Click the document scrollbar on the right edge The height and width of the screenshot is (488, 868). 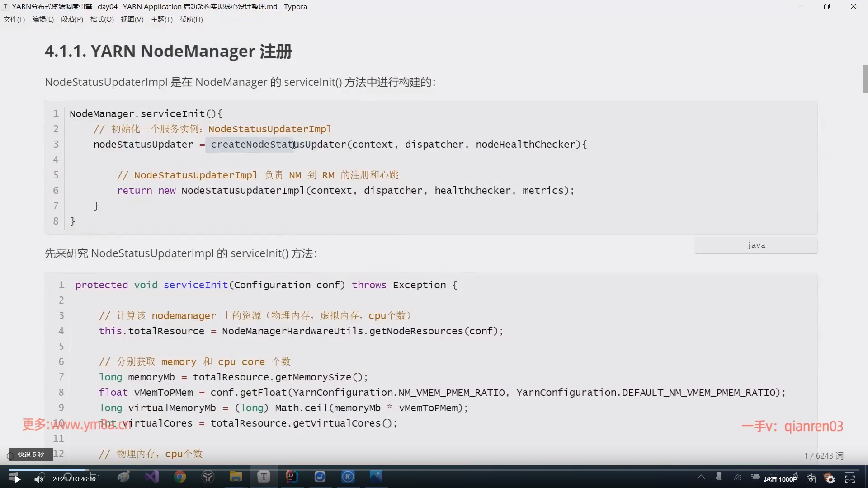tap(865, 79)
